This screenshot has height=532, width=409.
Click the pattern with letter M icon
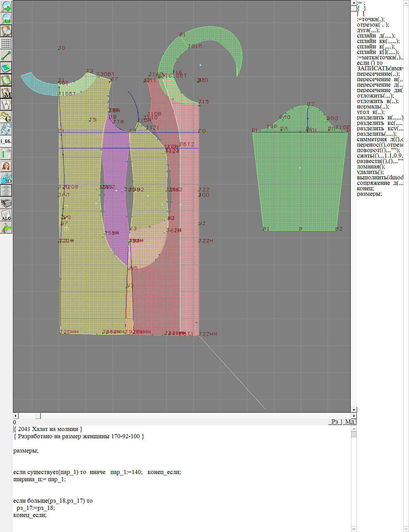(x=6, y=92)
